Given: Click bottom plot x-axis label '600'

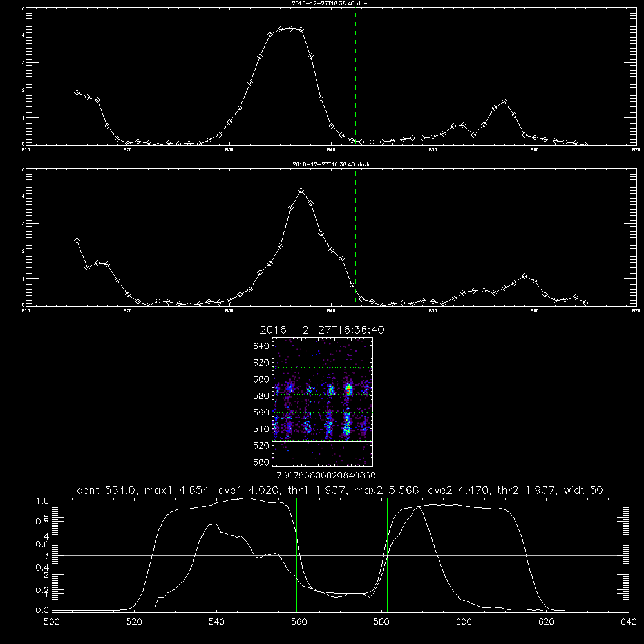Looking at the screenshot, I should [x=464, y=622].
